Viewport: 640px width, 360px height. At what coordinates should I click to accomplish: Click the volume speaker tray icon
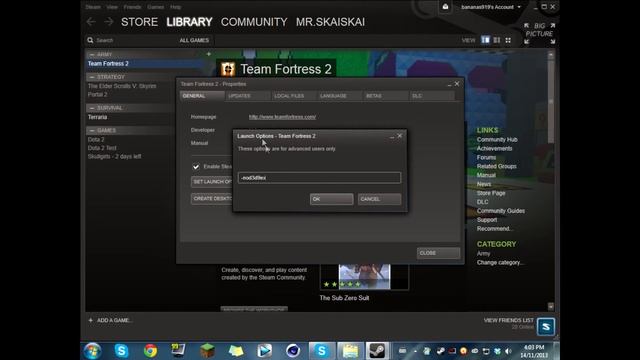509,351
